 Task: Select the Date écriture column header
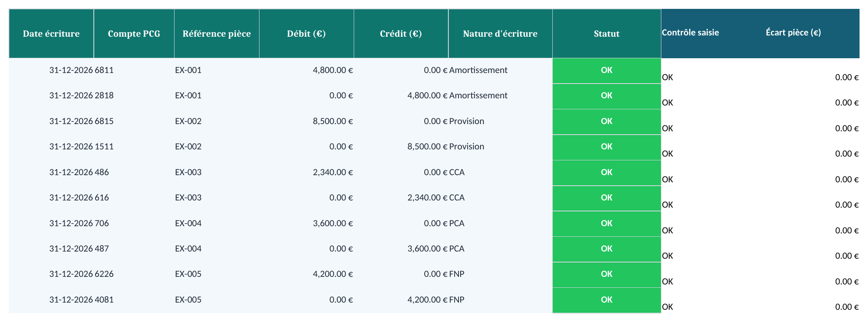click(51, 34)
